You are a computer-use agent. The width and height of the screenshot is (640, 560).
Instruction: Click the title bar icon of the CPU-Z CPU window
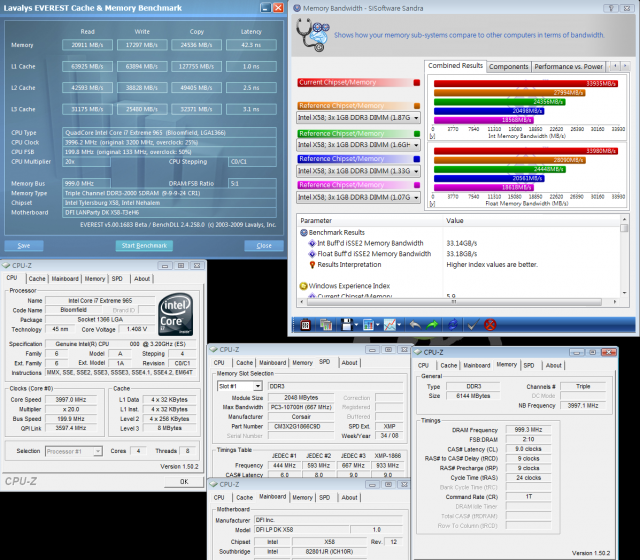click(6, 266)
